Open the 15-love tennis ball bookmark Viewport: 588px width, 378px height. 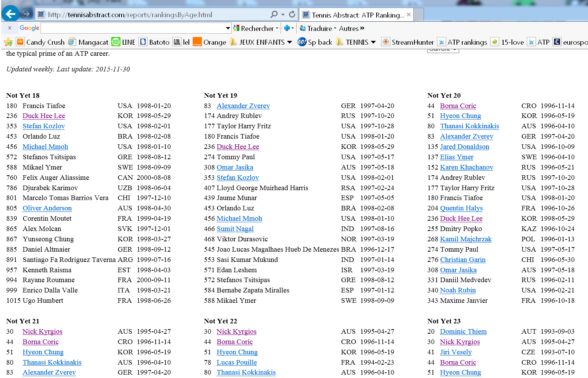pos(507,42)
